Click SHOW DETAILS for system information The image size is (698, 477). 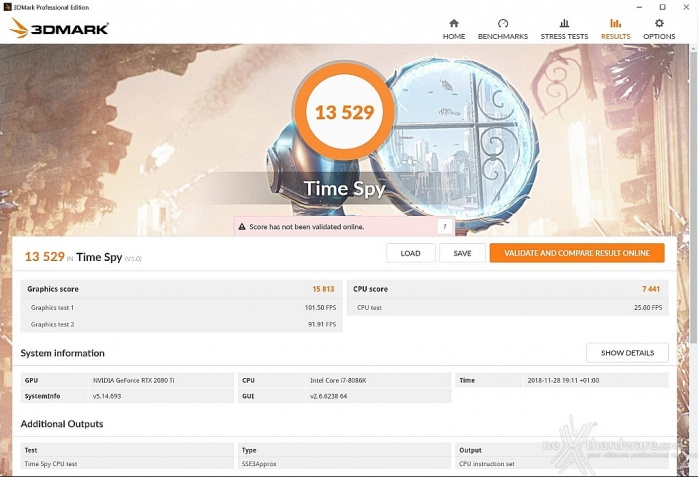627,353
